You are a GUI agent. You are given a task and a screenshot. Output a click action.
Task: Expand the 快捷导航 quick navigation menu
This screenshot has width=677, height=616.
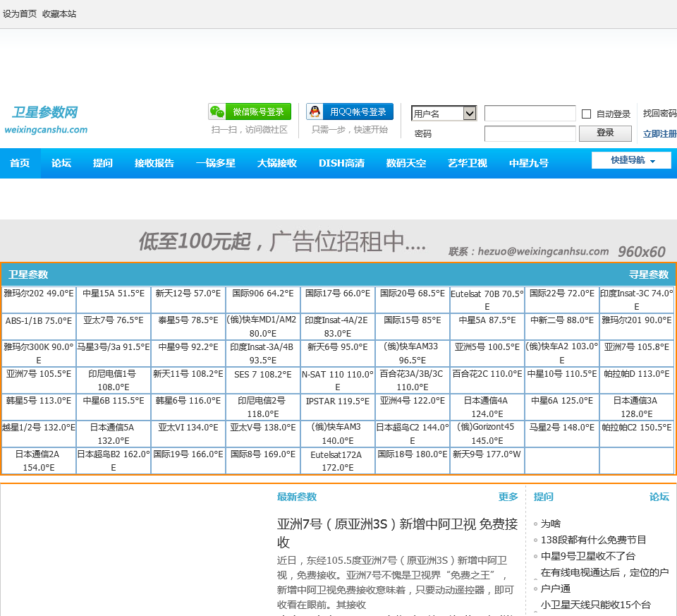tap(631, 161)
